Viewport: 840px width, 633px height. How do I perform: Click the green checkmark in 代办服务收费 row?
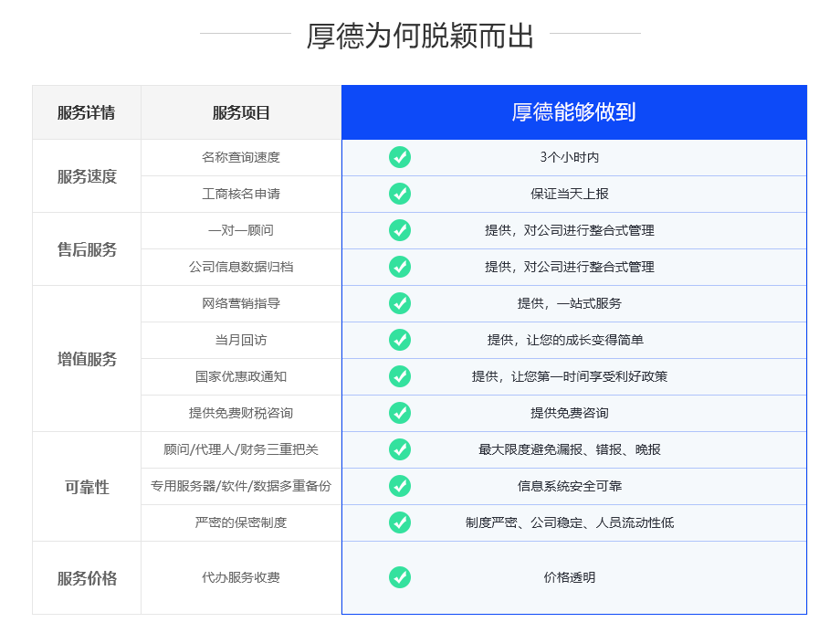point(400,577)
